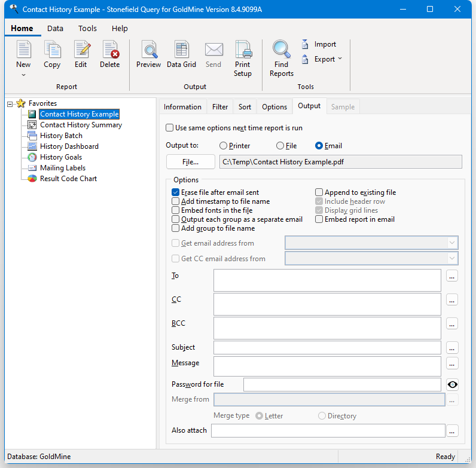Check Add group to file name
The width and height of the screenshot is (476, 468).
pos(175,228)
